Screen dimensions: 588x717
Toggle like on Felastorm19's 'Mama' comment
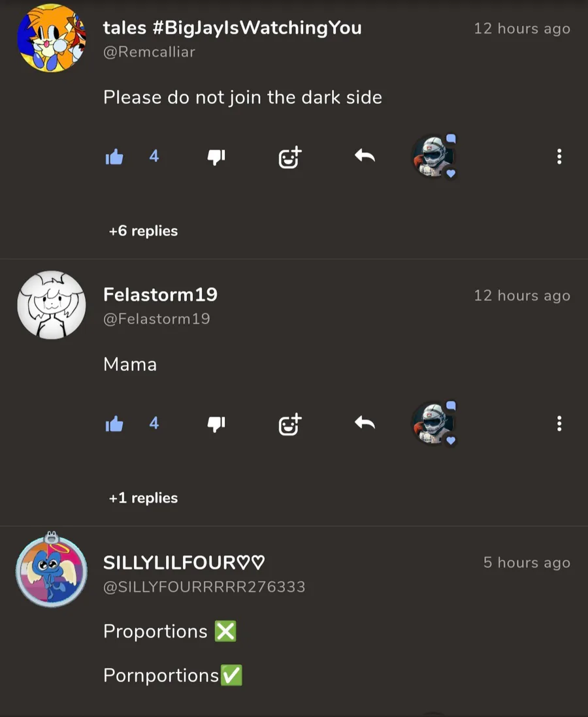[114, 424]
